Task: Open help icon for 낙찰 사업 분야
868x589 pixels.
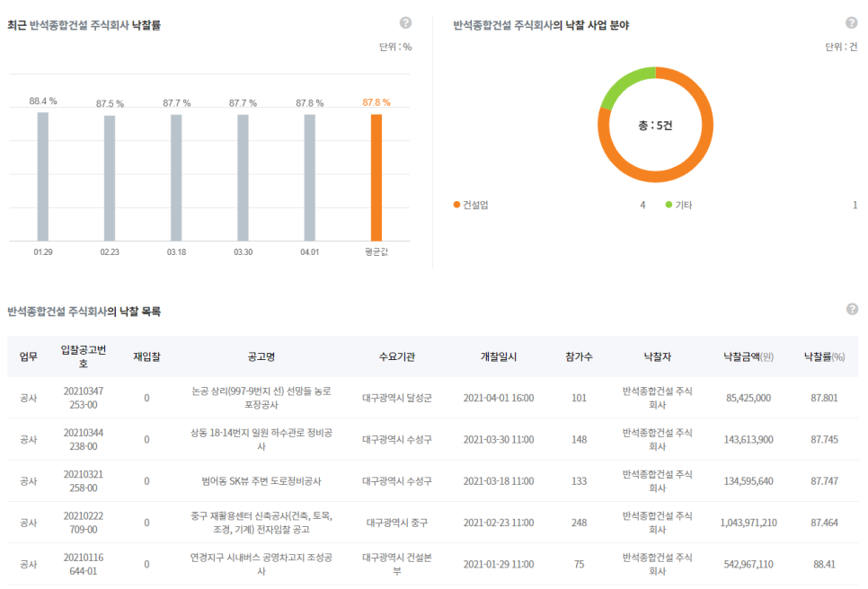Action: 852,22
